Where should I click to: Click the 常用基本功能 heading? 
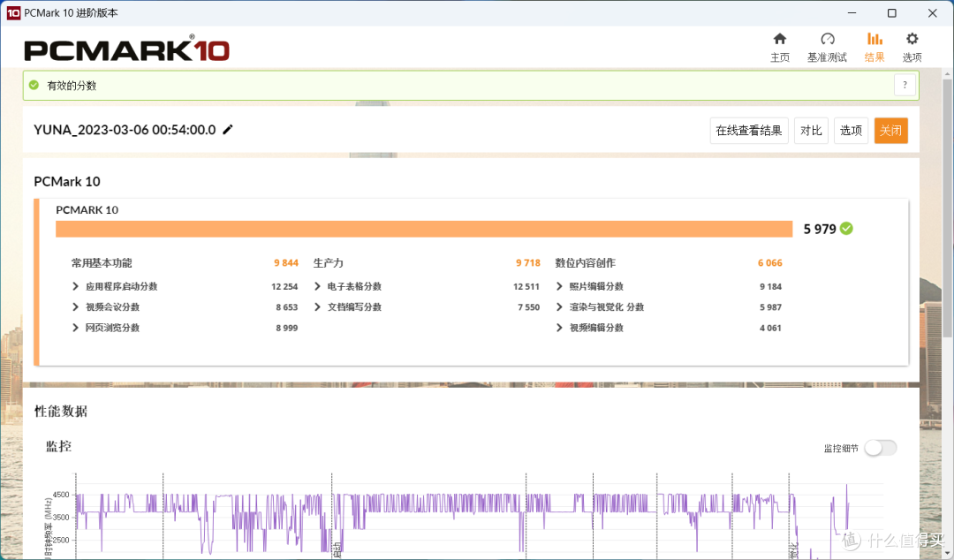pos(102,263)
